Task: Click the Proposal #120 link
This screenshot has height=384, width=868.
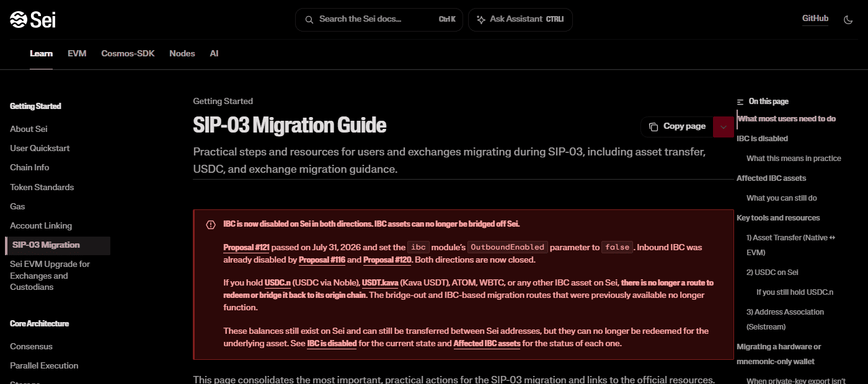Action: (x=387, y=260)
